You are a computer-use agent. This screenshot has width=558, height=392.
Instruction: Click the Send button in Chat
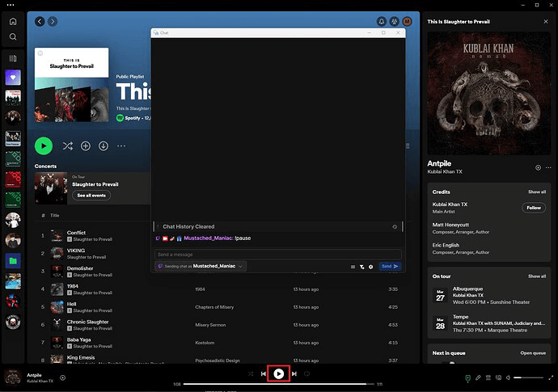click(x=390, y=266)
